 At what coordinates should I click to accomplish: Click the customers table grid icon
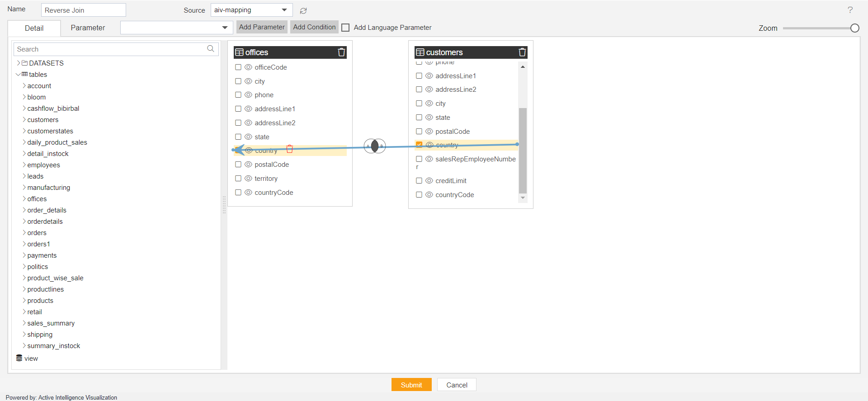pos(420,52)
